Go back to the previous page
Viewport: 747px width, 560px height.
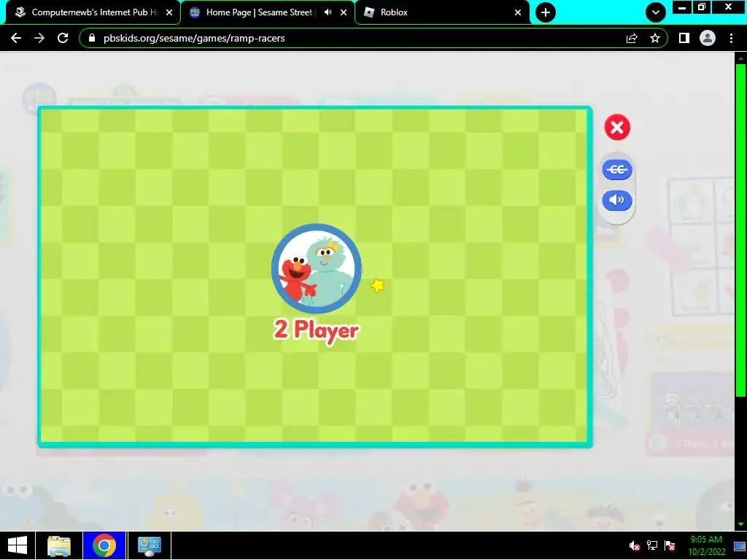coord(16,38)
